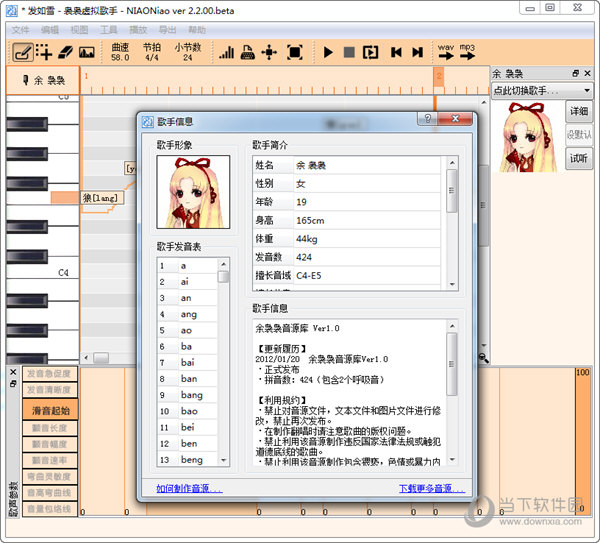Select the marquee selection tool
The height and width of the screenshot is (543, 600).
tap(44, 52)
